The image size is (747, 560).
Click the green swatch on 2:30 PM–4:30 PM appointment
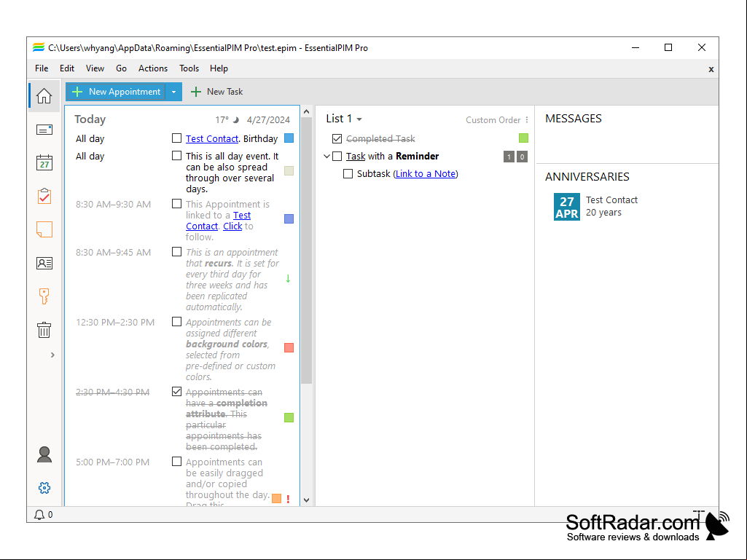tap(289, 417)
